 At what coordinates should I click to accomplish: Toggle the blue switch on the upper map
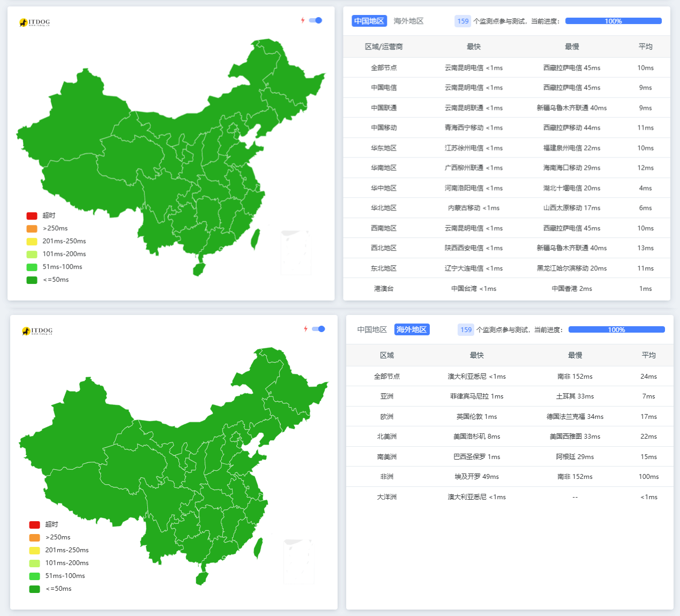(x=316, y=20)
